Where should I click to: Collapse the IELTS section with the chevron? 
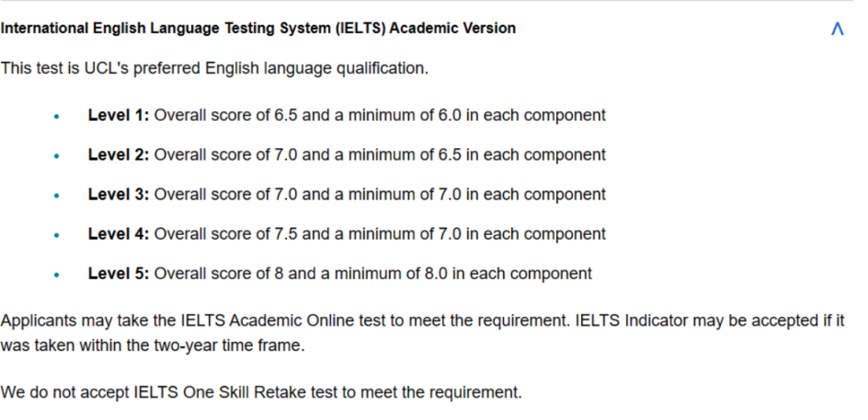pos(837,29)
